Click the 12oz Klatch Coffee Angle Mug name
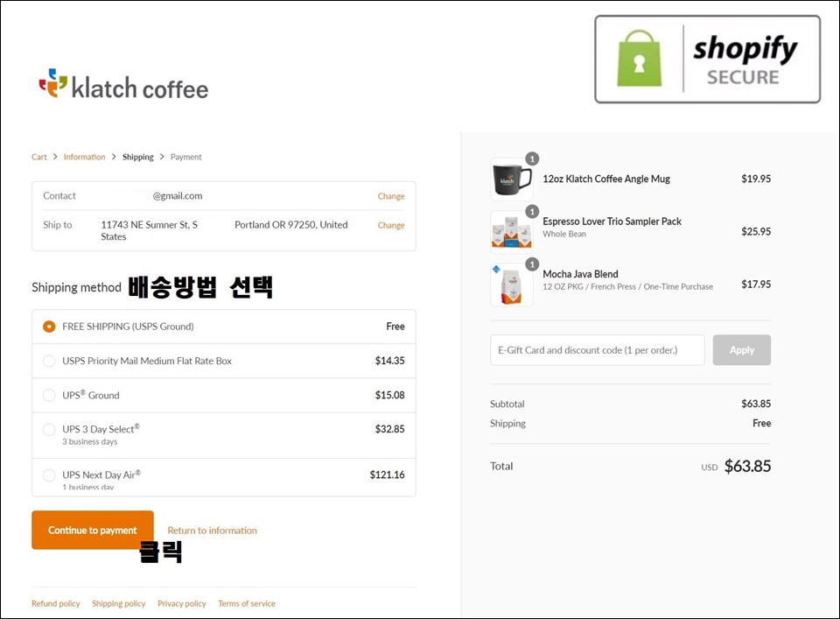840x619 pixels. click(606, 179)
